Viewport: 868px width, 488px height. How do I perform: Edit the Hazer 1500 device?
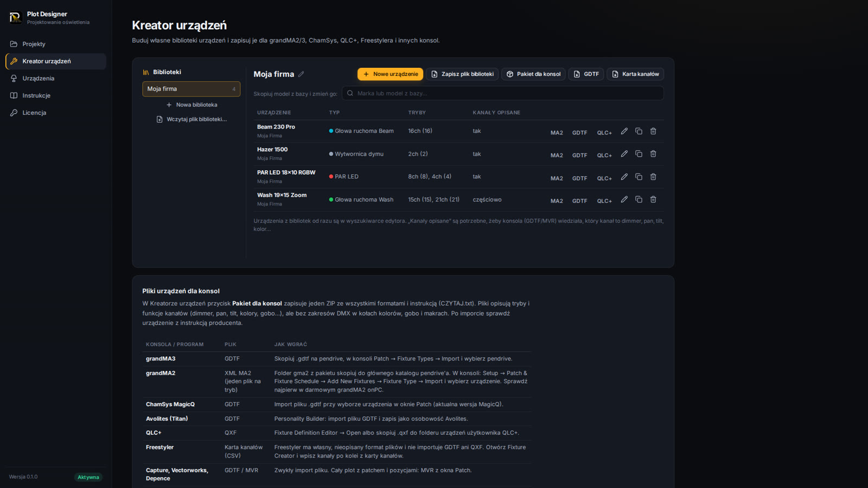tap(624, 154)
